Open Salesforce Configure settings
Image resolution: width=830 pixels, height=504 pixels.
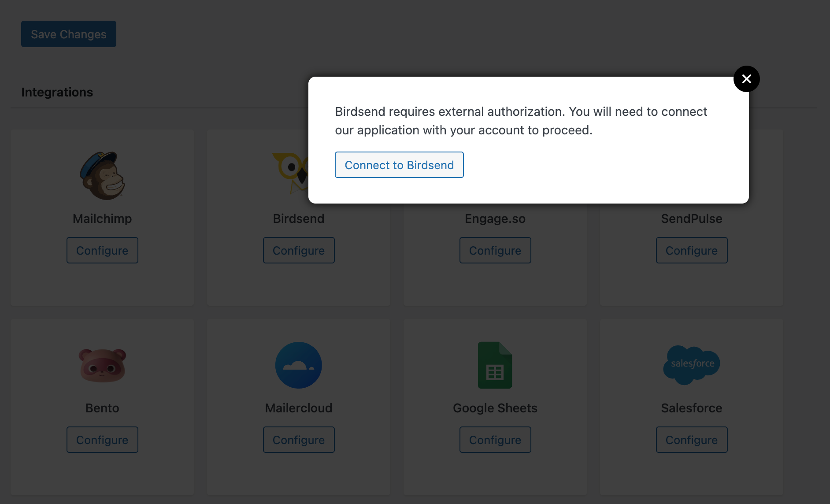point(692,440)
